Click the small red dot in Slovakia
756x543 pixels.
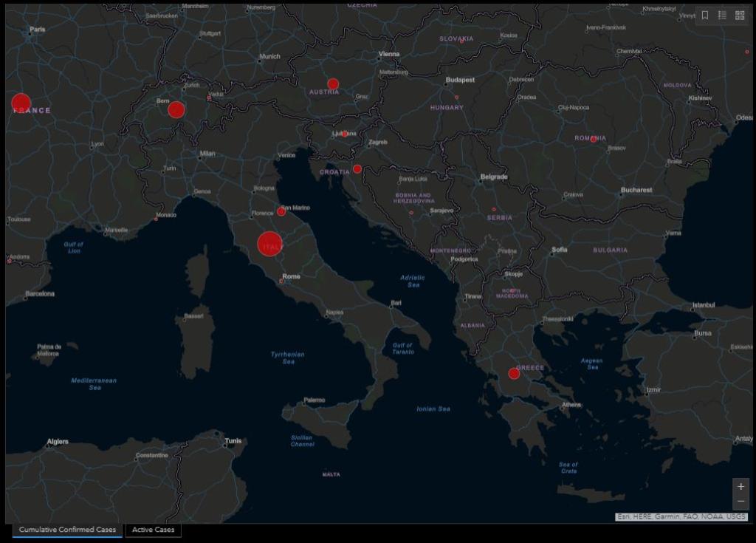[x=462, y=41]
